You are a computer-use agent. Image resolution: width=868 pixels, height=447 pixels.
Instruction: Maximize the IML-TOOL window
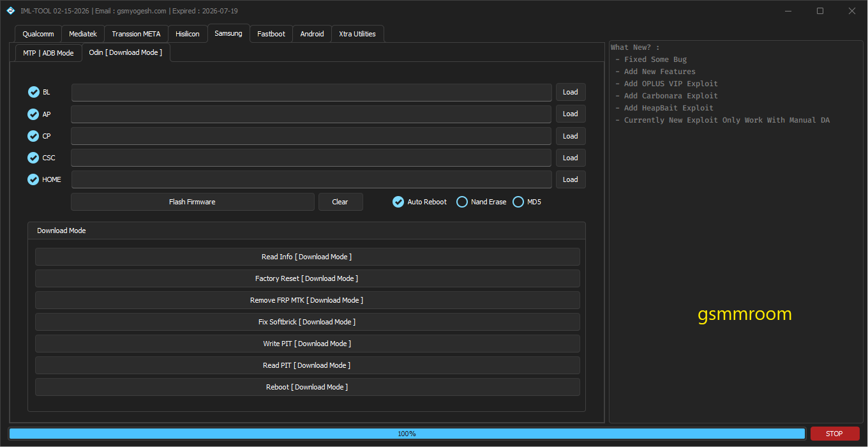[x=820, y=11]
